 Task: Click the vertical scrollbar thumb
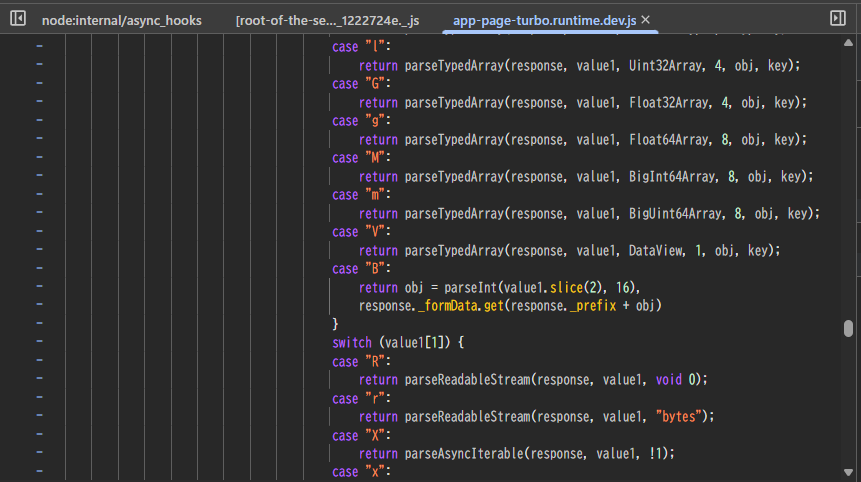coord(848,328)
